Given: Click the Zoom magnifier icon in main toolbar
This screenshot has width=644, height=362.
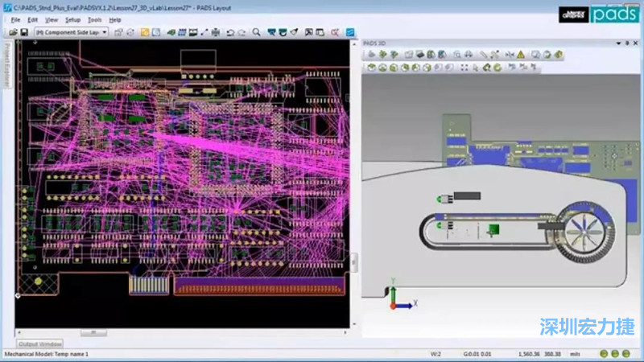Looking at the screenshot, I should point(257,32).
